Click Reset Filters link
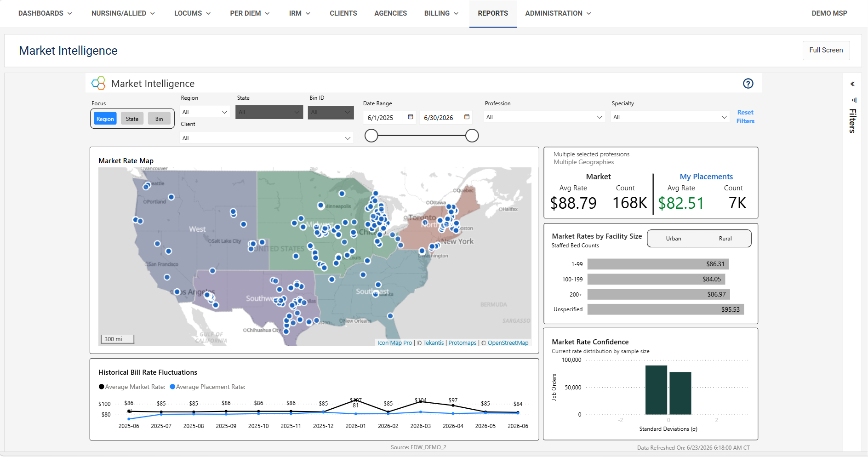Viewport: 868px width, 457px height. 745,117
